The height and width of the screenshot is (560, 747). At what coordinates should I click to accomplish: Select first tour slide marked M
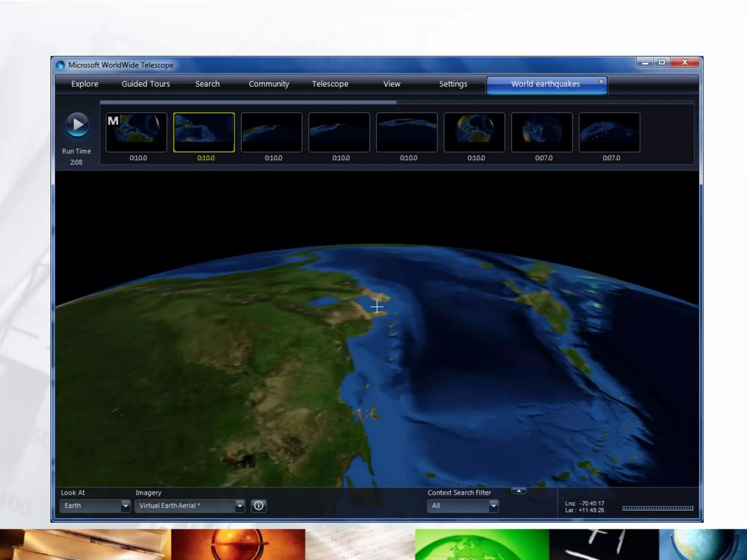point(136,132)
